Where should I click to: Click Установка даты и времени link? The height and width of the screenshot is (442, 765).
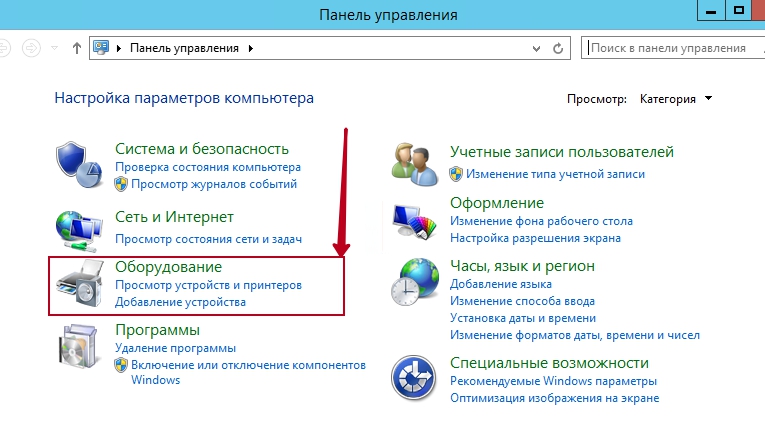[x=523, y=318]
